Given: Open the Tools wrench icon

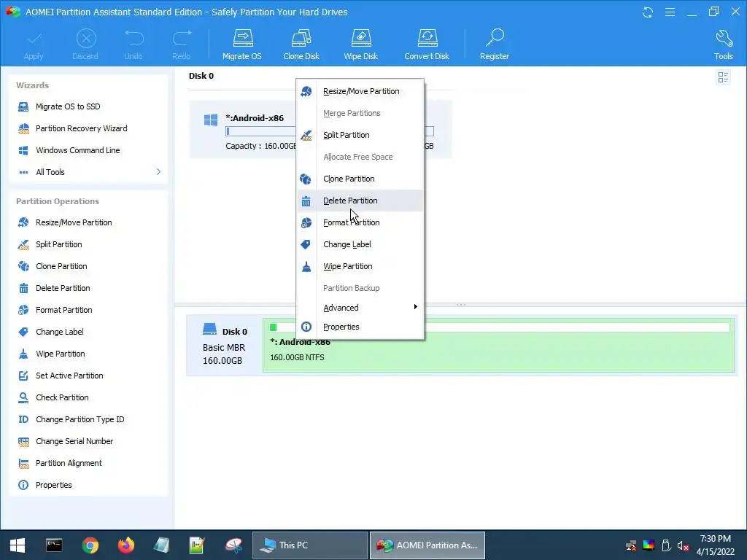Looking at the screenshot, I should tap(723, 44).
